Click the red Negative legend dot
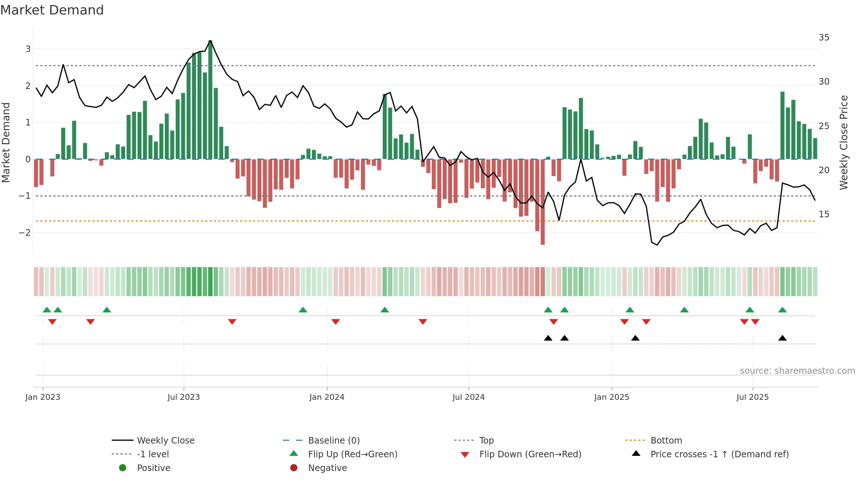 tap(294, 468)
